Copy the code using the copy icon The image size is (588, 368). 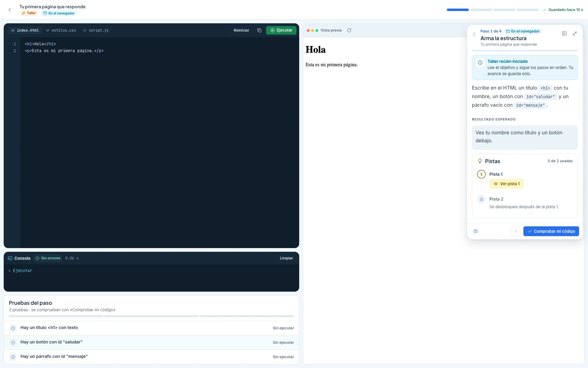click(x=259, y=30)
